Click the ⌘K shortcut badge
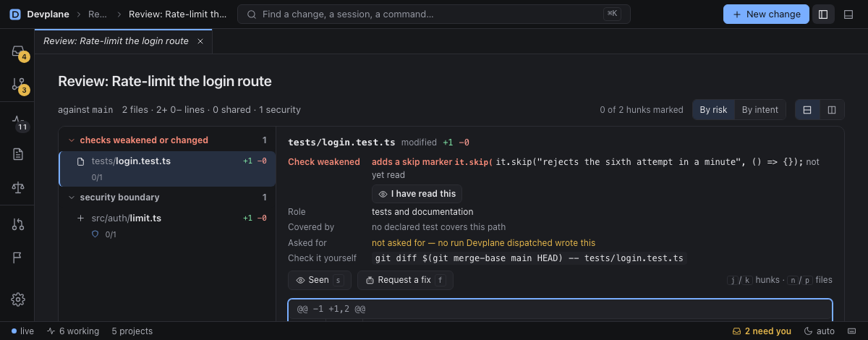Image resolution: width=868 pixels, height=340 pixels. [x=612, y=14]
